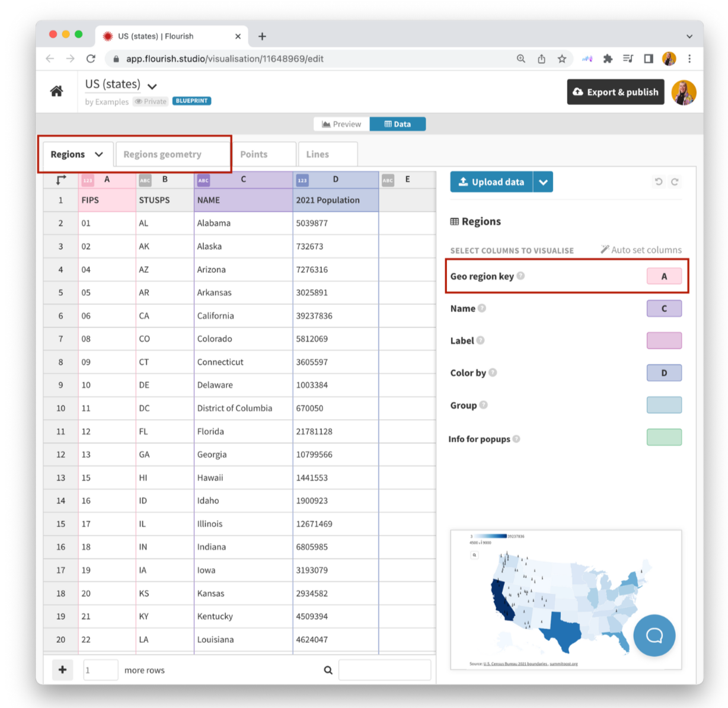Click the empty Info for popups box

[664, 437]
